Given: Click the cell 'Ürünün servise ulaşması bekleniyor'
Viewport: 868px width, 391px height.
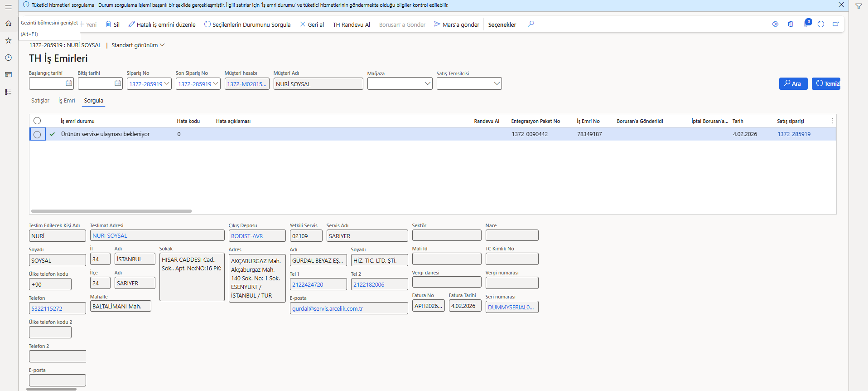Looking at the screenshot, I should 105,134.
